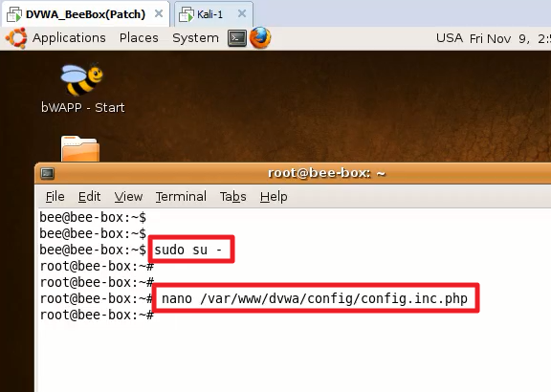551x392 pixels.
Task: Click the DVWA_BeeBox(Patch) tab VM icon
Action: [x=14, y=14]
